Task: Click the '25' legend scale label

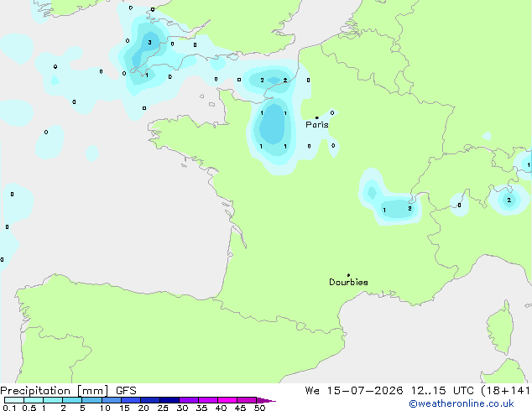Action: (163, 408)
